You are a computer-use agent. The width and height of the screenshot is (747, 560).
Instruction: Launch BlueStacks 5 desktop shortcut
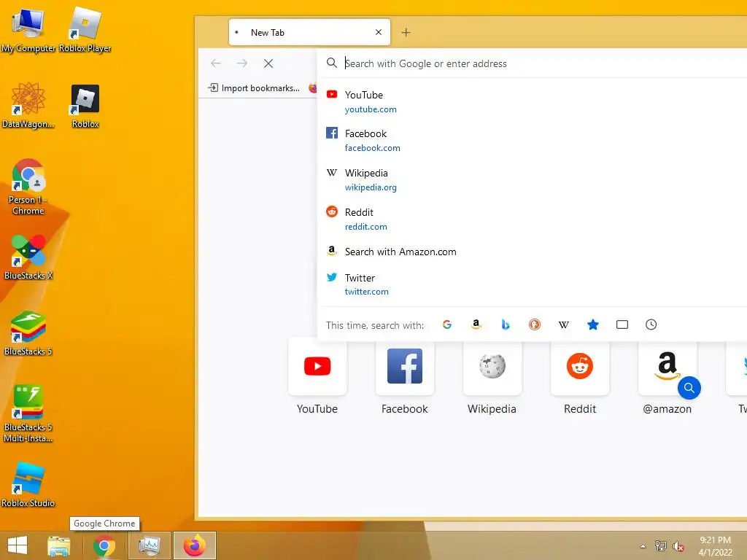[x=28, y=333]
